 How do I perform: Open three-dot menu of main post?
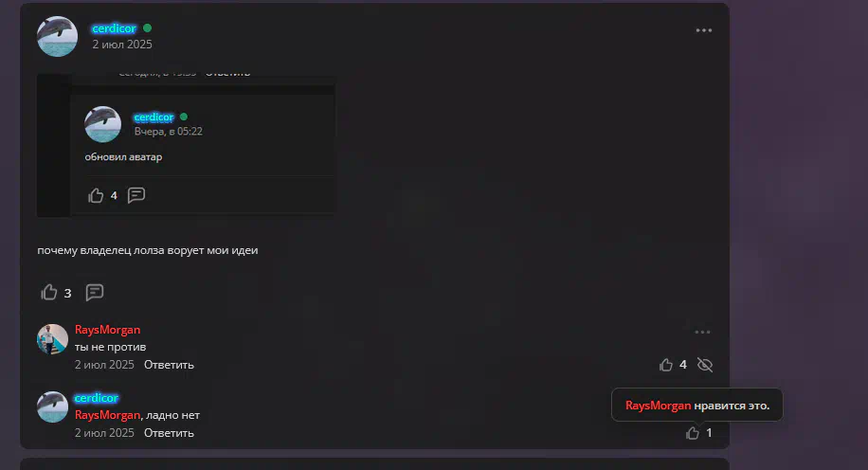pyautogui.click(x=703, y=30)
